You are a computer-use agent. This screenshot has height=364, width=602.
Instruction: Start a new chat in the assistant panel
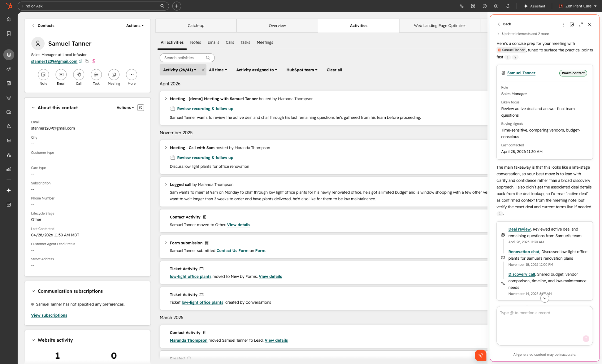point(572,25)
